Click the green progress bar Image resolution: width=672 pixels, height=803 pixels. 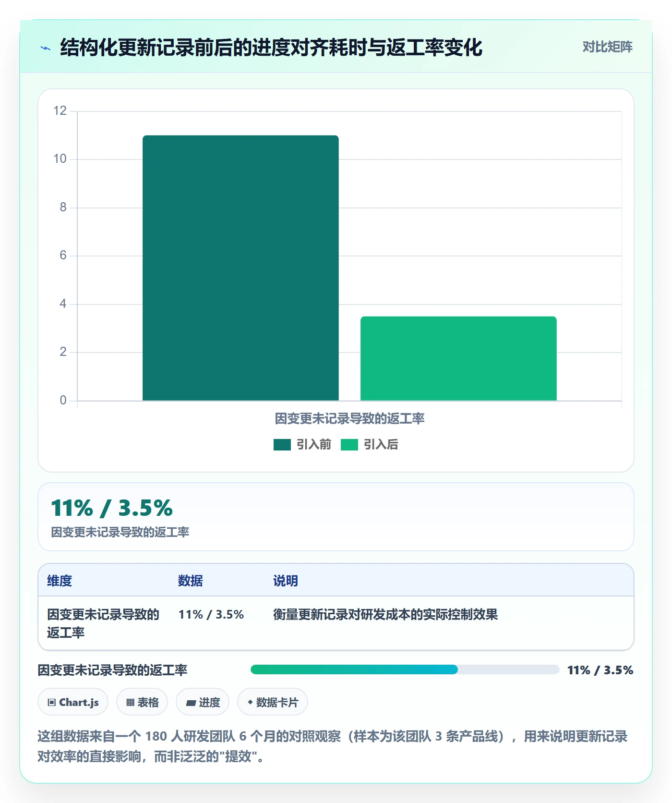click(x=354, y=669)
